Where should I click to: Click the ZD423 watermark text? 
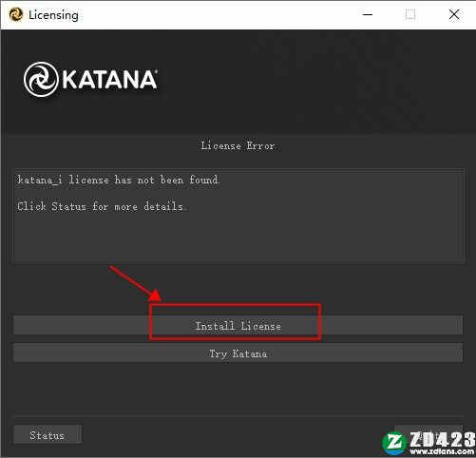point(443,439)
